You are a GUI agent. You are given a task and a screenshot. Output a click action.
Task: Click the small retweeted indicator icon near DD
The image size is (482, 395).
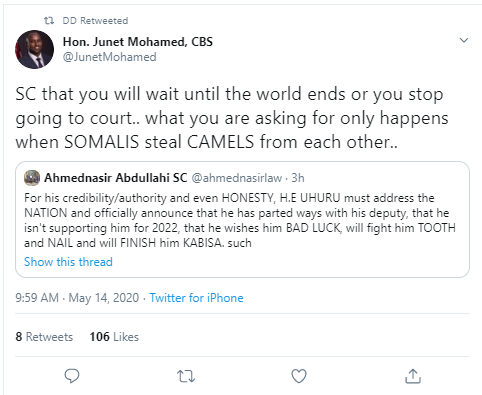pos(49,21)
